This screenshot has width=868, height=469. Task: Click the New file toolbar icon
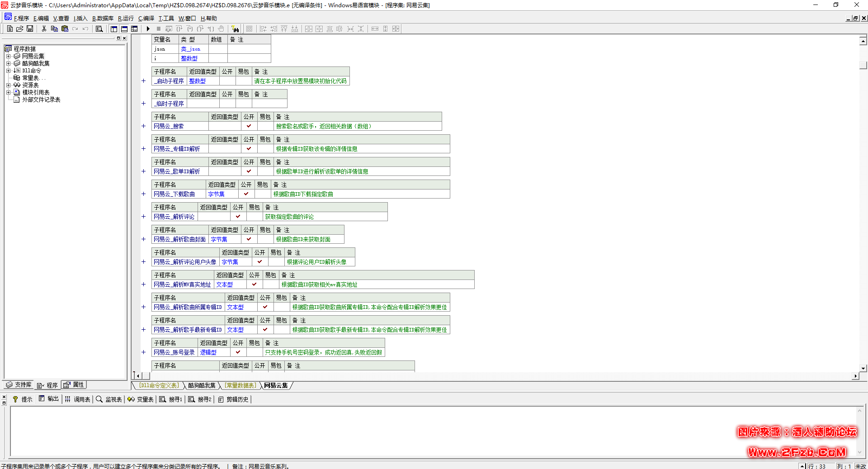[9, 28]
